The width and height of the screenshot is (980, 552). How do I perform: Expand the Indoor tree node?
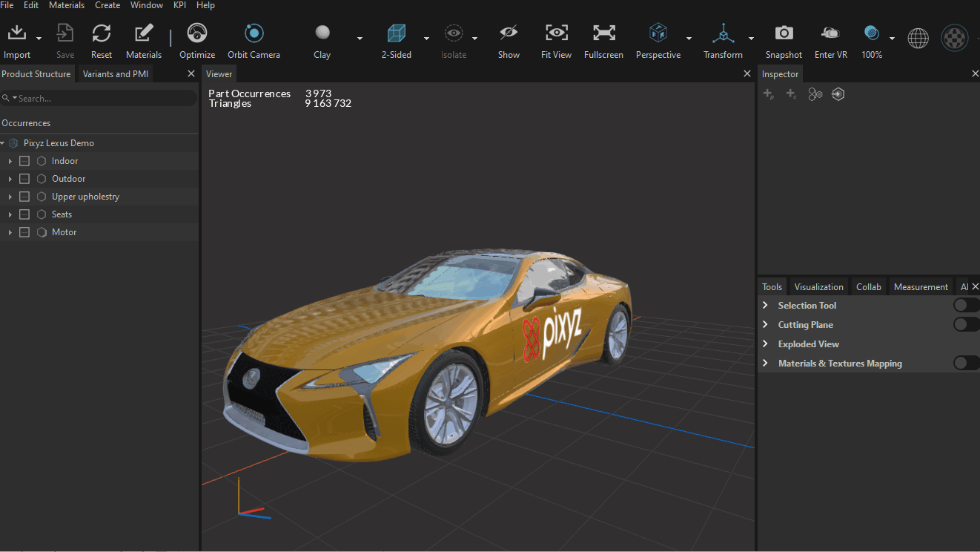pyautogui.click(x=10, y=161)
